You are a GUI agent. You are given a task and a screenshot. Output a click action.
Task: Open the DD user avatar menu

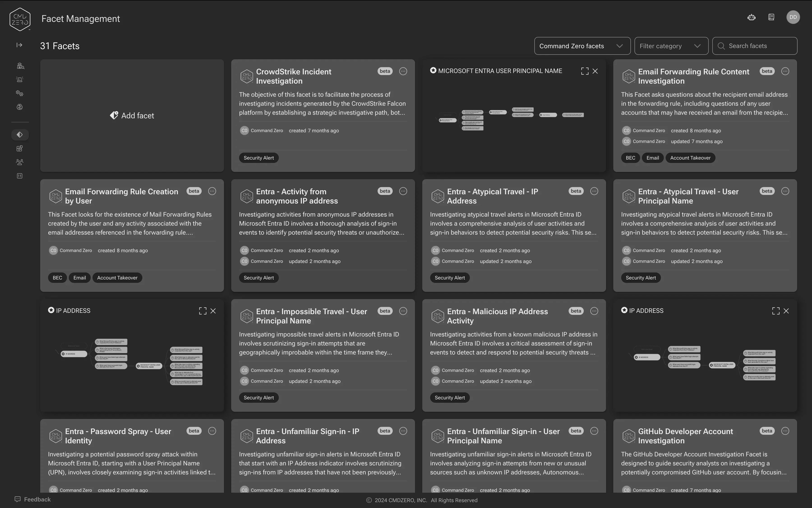793,17
